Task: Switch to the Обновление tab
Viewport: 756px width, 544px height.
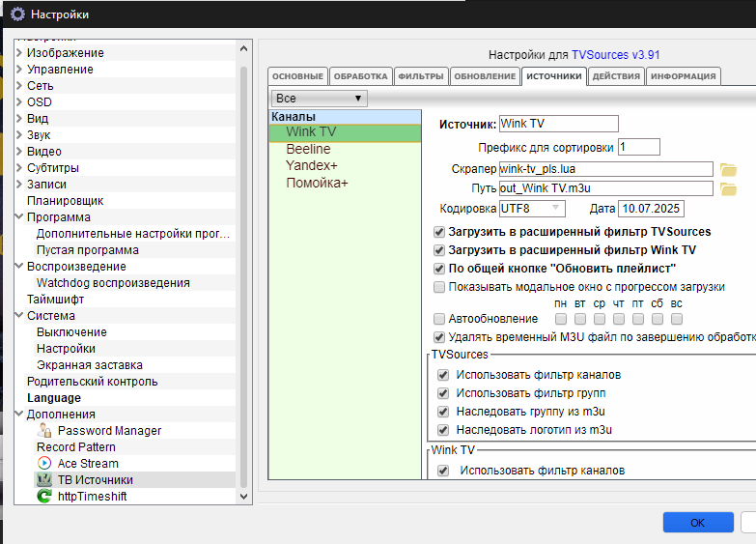Action: point(485,76)
